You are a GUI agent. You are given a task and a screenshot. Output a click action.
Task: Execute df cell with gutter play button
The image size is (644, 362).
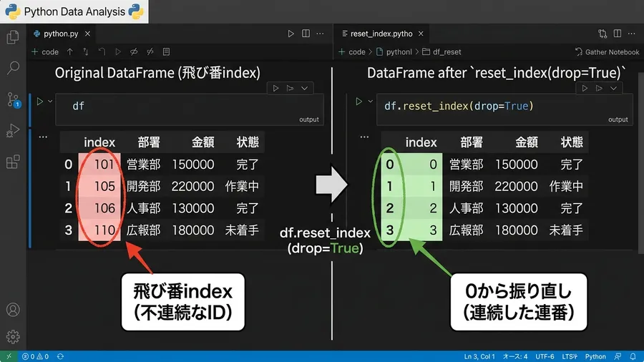pos(40,102)
